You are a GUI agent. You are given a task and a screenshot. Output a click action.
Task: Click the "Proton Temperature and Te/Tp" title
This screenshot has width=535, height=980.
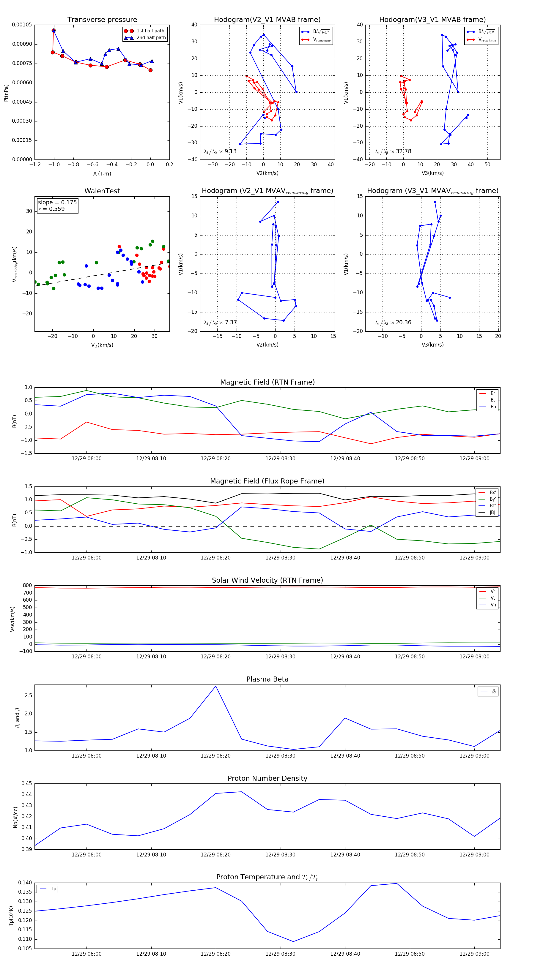pyautogui.click(x=267, y=877)
